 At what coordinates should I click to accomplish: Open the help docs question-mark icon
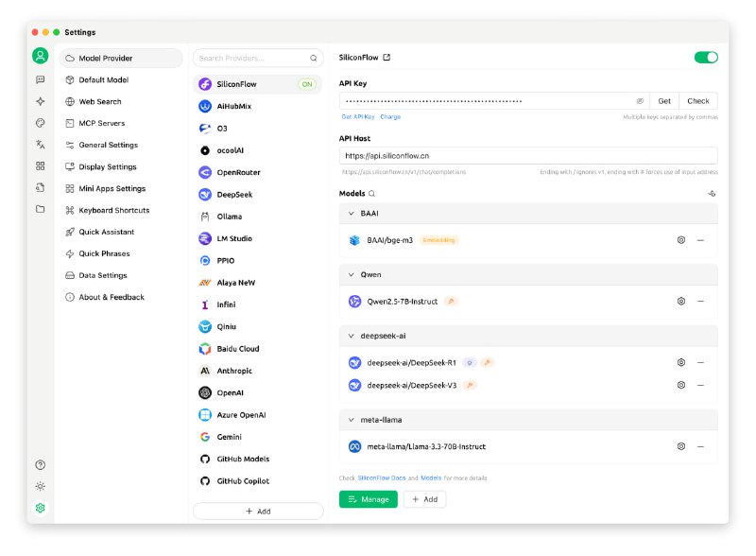click(x=41, y=465)
